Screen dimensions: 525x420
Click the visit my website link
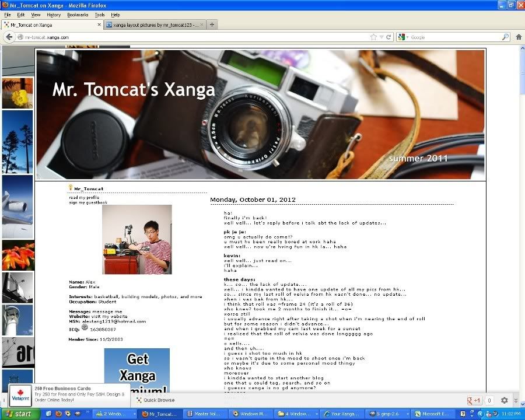pyautogui.click(x=109, y=316)
